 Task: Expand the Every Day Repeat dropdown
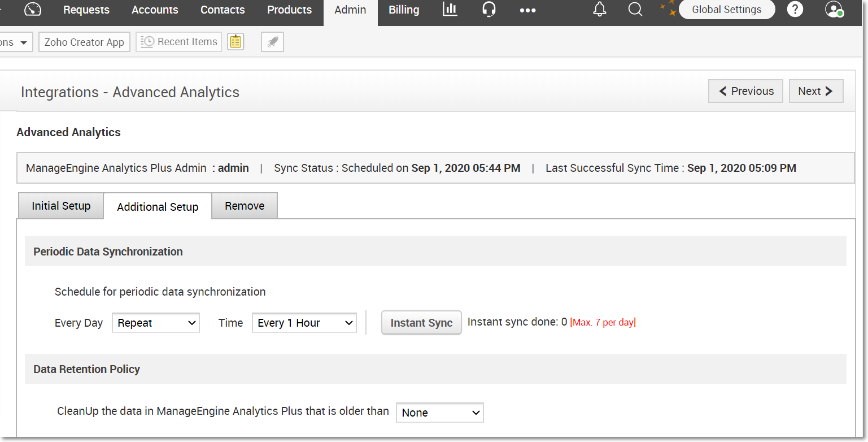coord(156,323)
